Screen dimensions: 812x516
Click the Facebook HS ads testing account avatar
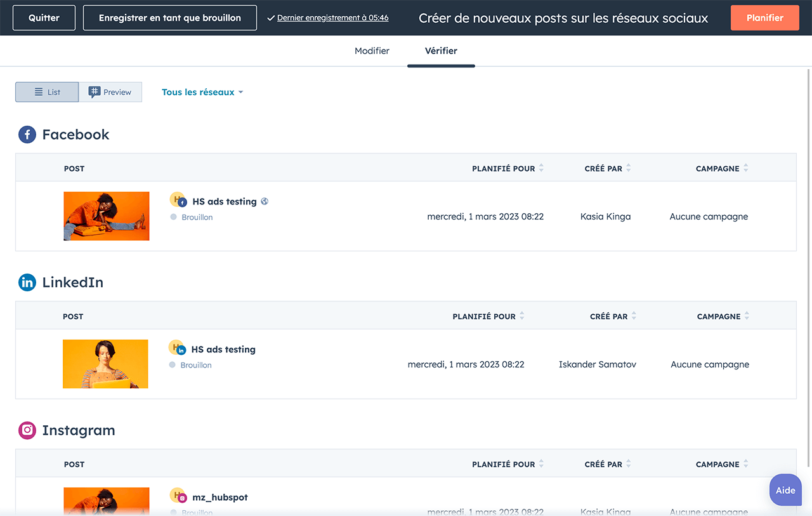(x=178, y=201)
